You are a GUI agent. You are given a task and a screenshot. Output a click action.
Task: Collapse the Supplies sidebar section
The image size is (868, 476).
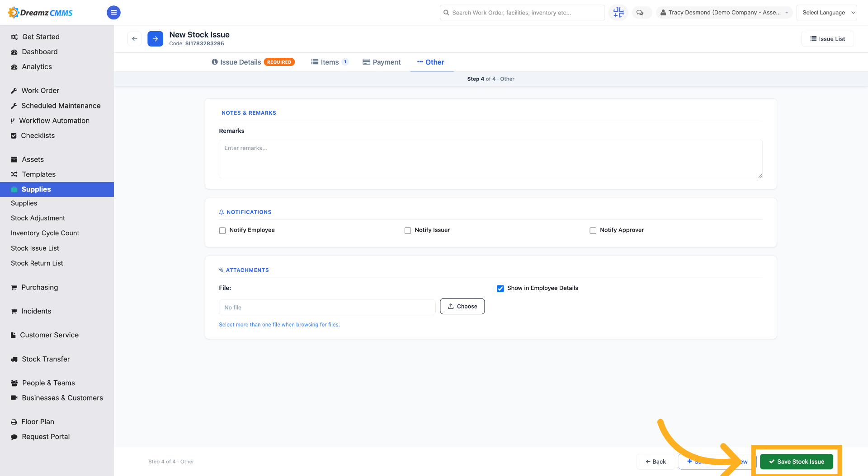[x=57, y=189]
